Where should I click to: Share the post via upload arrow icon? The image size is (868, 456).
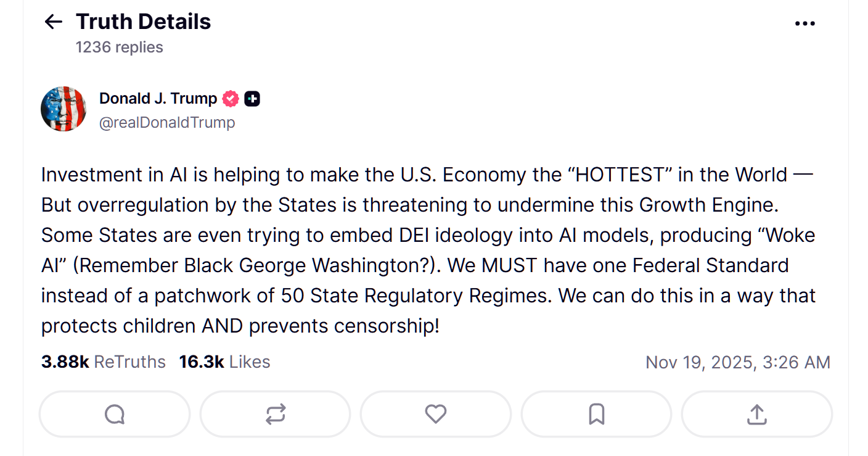[756, 414]
